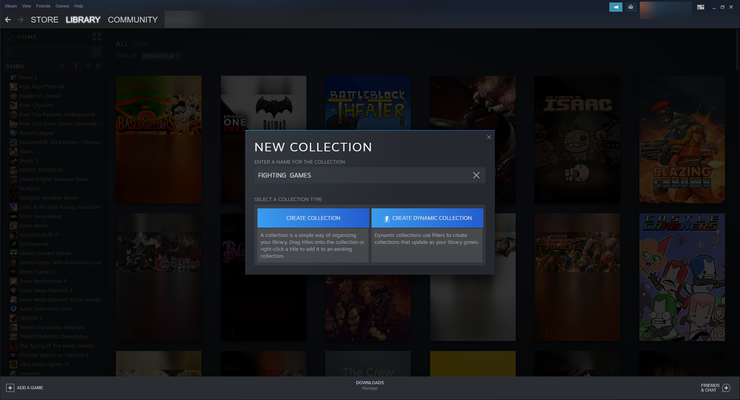This screenshot has width=740, height=400.
Task: Open the Games menu
Action: (x=62, y=6)
